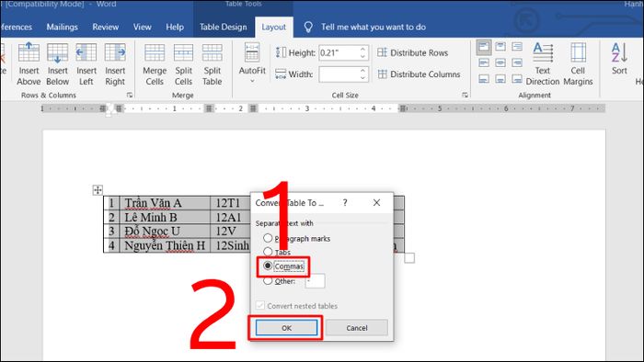Toggle Convert nested tables checkbox
Viewport: 644px width, 362px height.
click(260, 305)
